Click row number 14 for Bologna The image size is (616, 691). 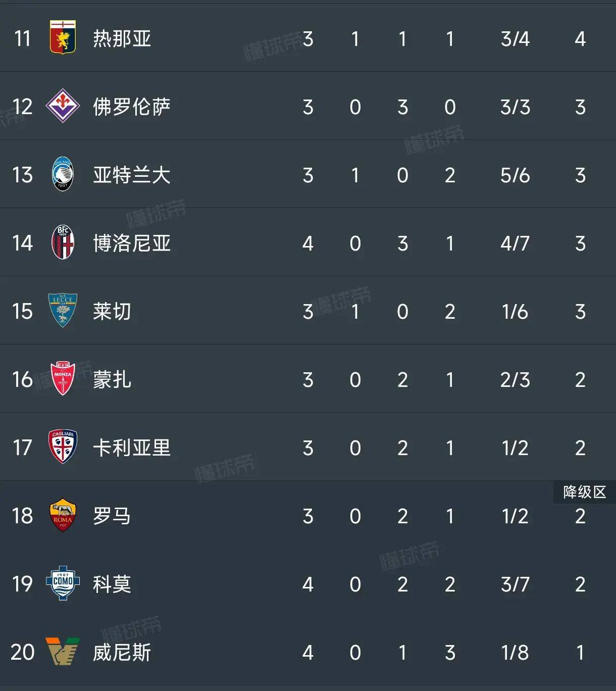[21, 243]
